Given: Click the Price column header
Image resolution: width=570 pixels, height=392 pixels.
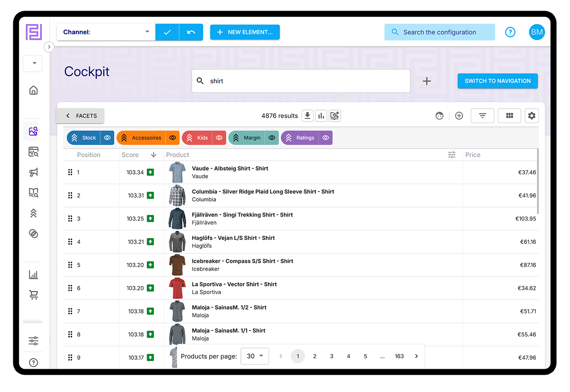Looking at the screenshot, I should [x=473, y=155].
